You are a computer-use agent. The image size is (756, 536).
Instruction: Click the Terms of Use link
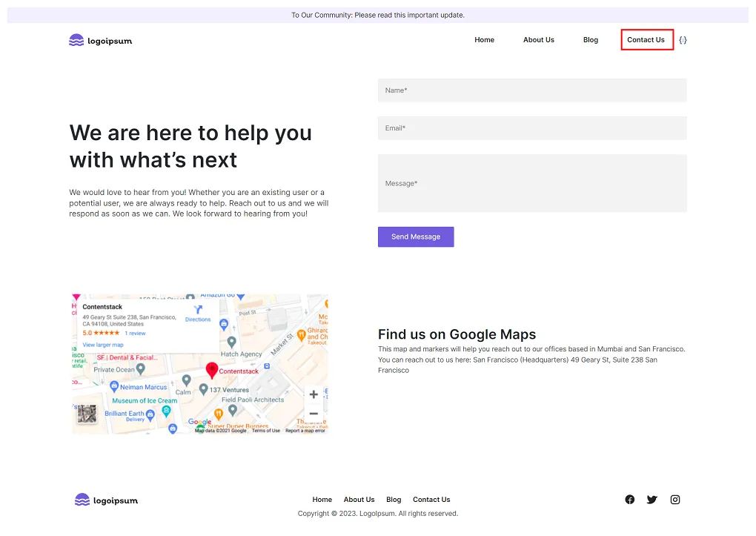(264, 429)
